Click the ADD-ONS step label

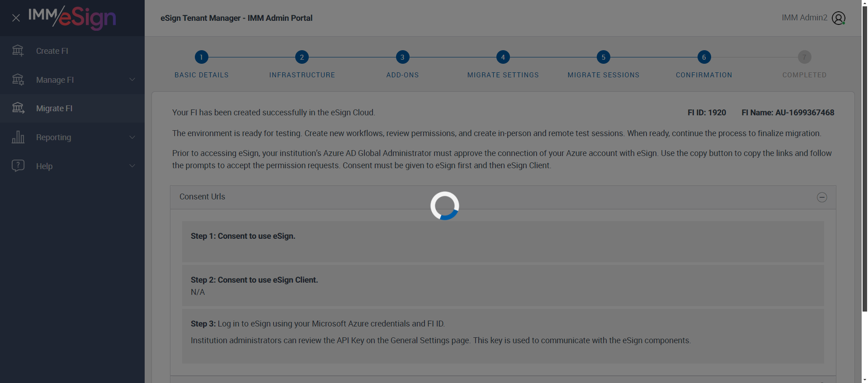pyautogui.click(x=402, y=75)
